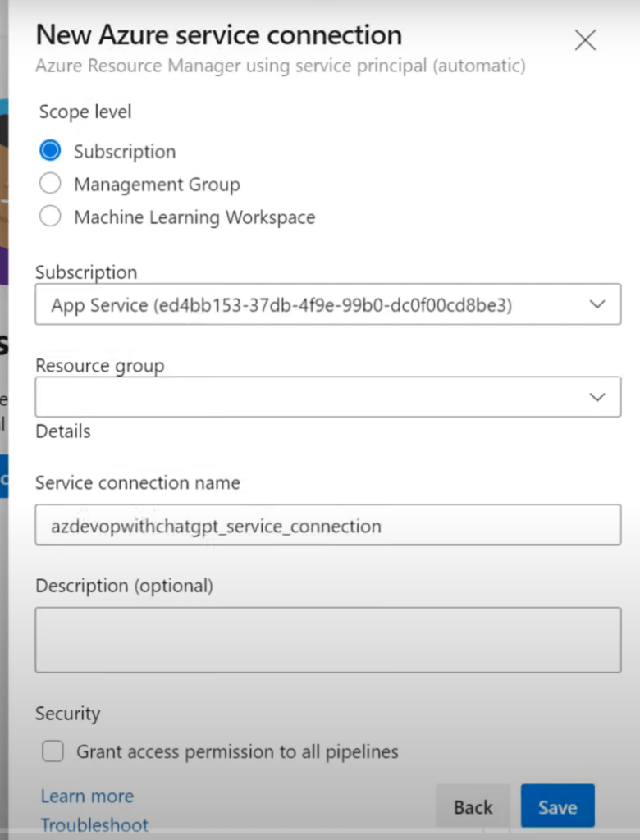Click the 'New Azure service connection' heading
The image size is (640, 840).
coord(219,35)
